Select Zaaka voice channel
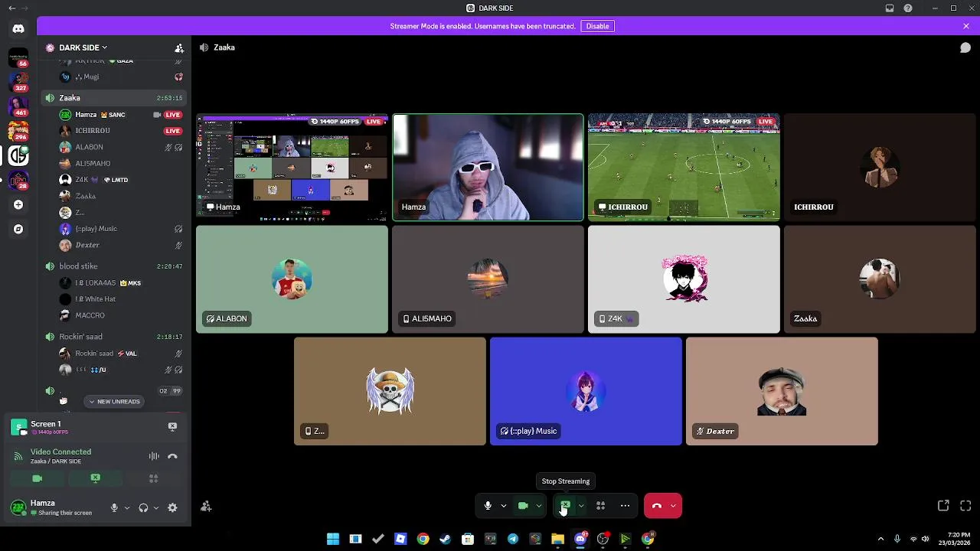This screenshot has height=551, width=980. [x=113, y=98]
